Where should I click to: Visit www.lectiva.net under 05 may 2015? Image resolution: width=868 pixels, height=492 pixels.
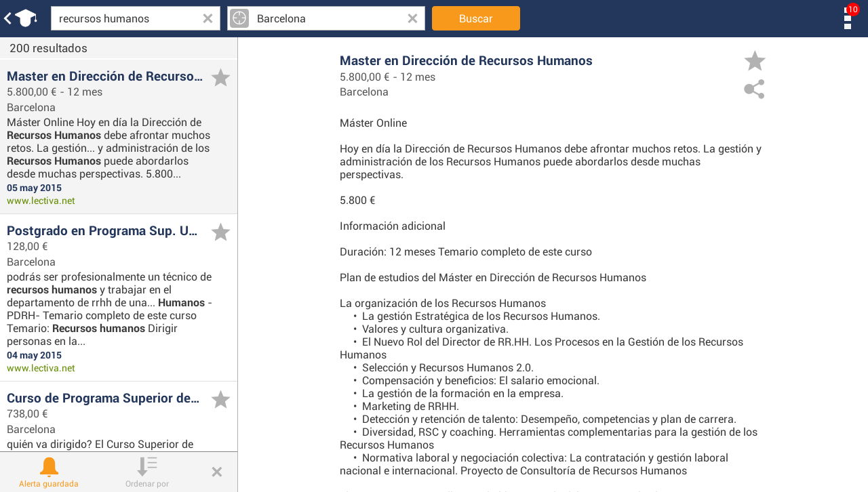point(41,201)
